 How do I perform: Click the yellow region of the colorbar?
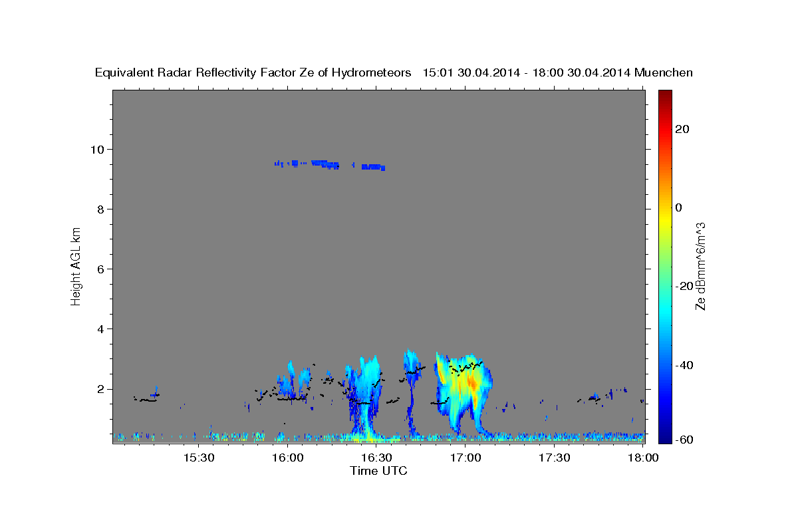click(664, 219)
